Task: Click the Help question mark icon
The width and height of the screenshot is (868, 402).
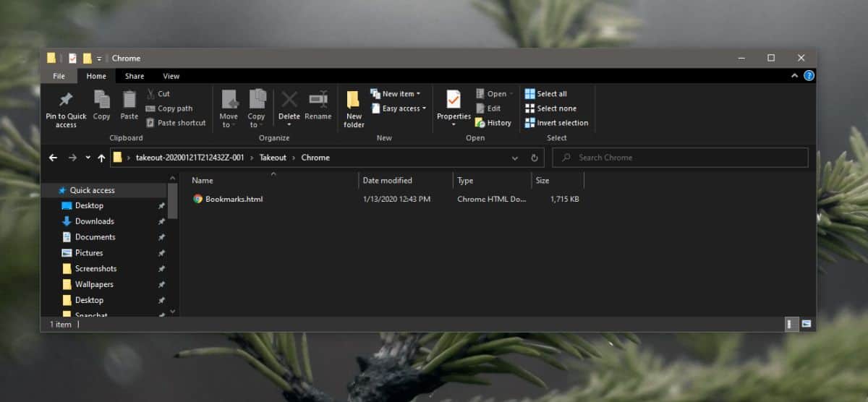Action: click(809, 76)
